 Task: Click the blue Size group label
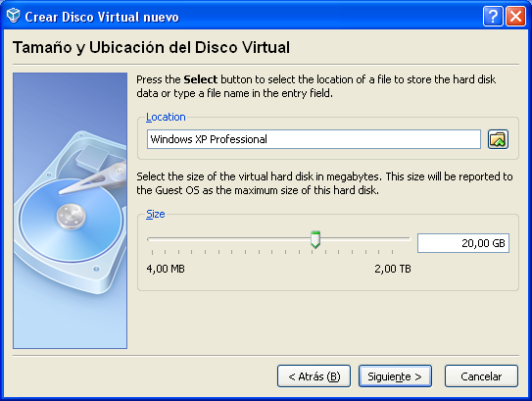tap(156, 214)
